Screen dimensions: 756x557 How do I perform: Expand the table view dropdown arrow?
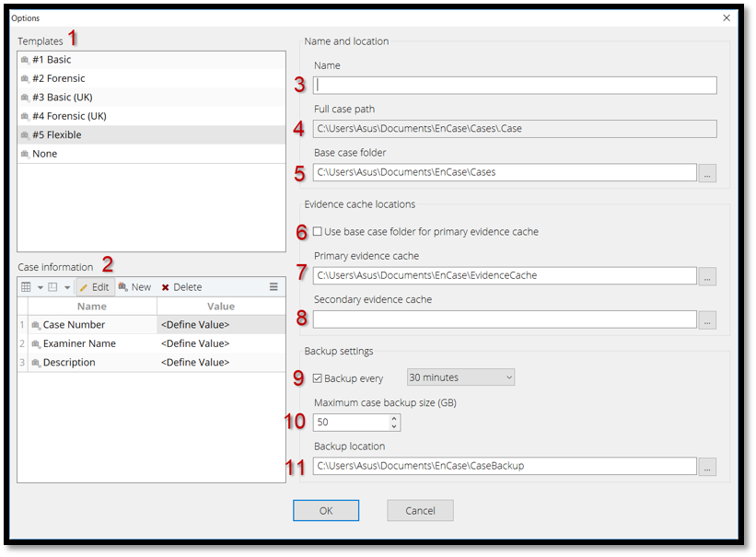40,288
